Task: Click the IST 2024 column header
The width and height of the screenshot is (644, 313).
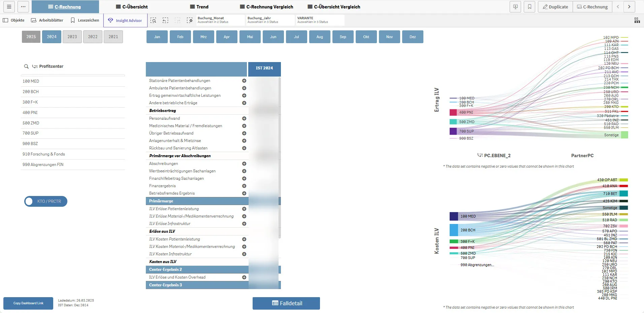Action: coord(264,68)
